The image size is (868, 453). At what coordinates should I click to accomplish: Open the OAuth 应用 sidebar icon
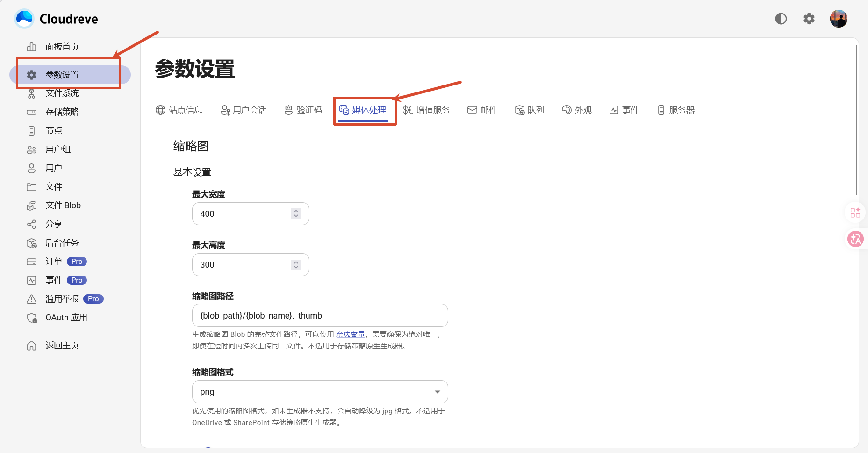click(32, 318)
